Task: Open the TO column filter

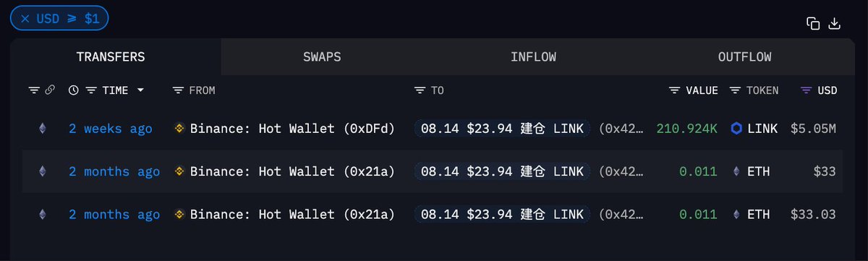Action: [x=420, y=90]
